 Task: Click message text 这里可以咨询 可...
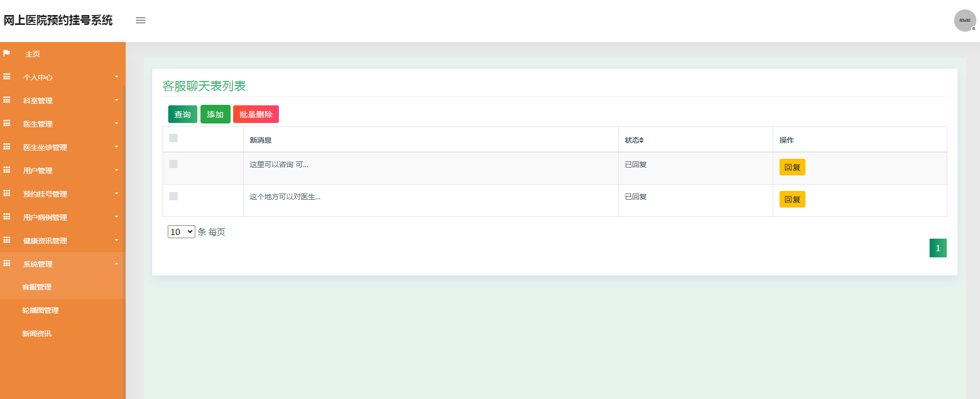tap(279, 164)
